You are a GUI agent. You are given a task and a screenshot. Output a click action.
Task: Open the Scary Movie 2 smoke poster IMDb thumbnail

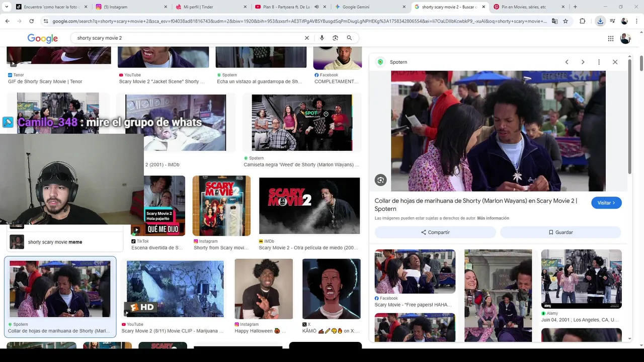[309, 206]
